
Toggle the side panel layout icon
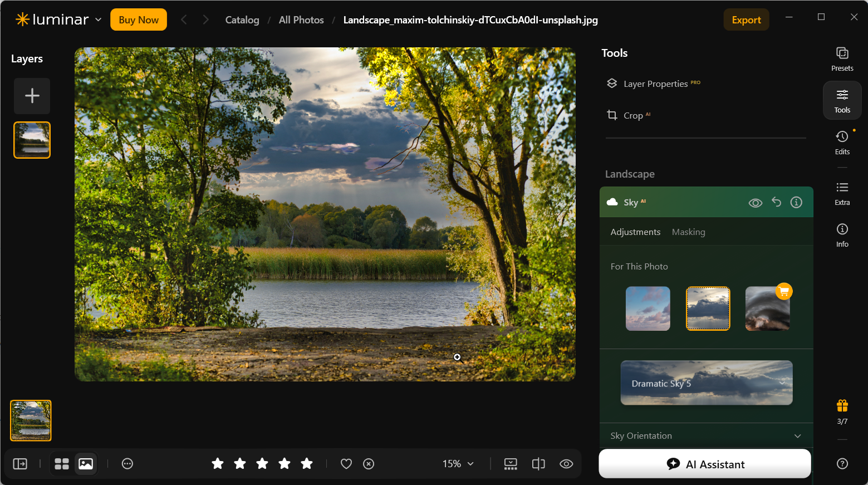coord(20,464)
